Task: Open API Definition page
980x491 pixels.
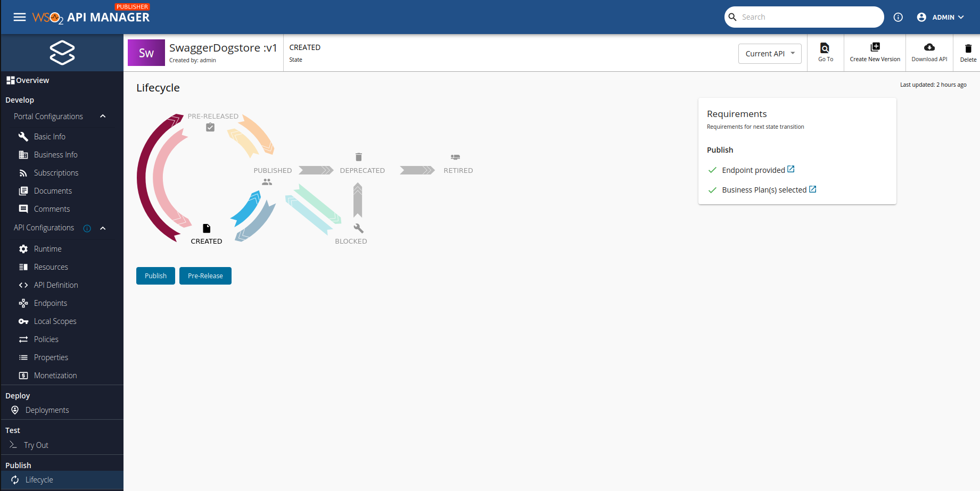Action: coord(56,285)
